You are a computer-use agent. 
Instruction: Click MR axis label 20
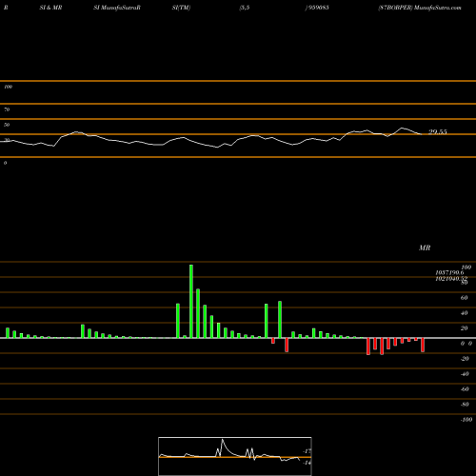(464, 328)
